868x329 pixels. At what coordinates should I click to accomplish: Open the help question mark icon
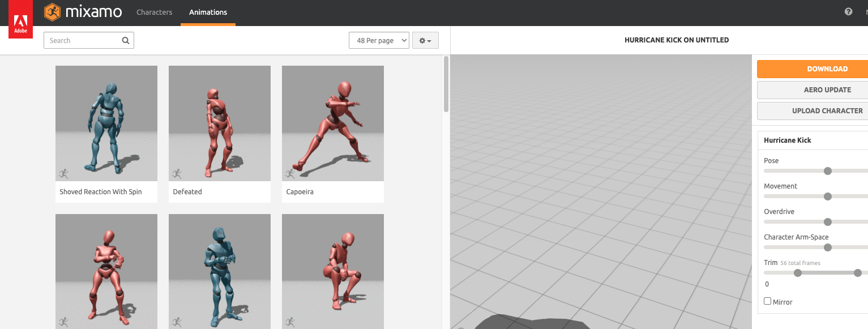tap(848, 11)
